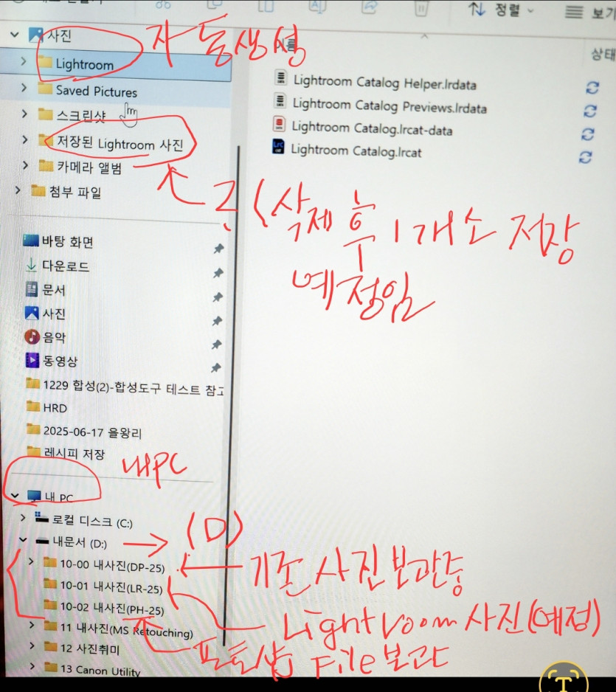Click the 상태 column header
Viewport: 616px width, 692px height.
pos(603,55)
